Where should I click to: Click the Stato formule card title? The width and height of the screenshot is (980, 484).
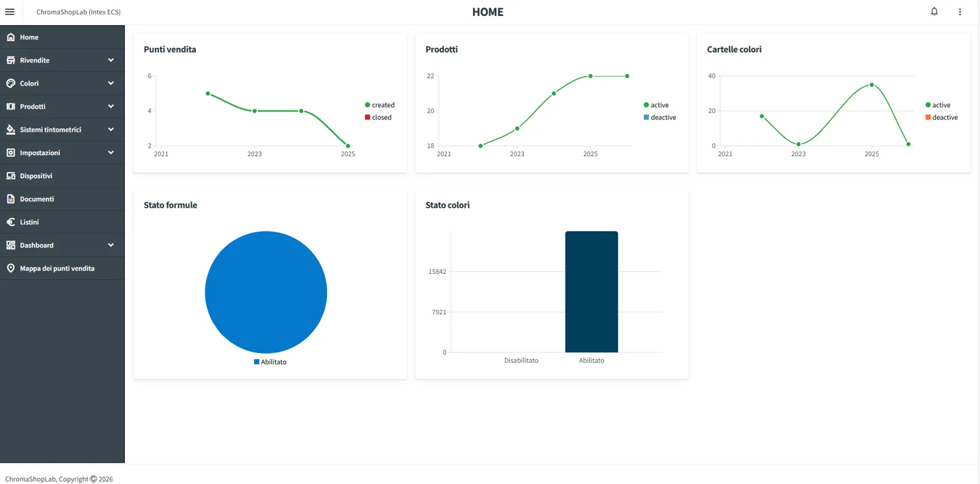170,205
